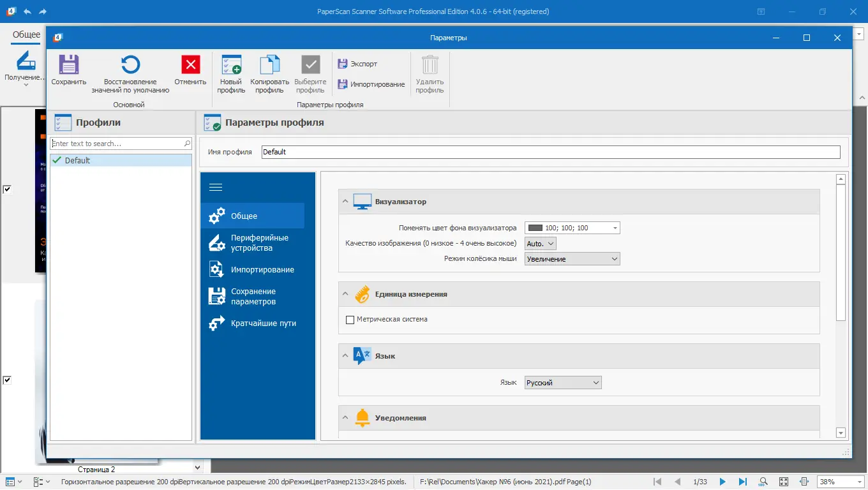Click the settings scrollbar up arrow

pos(841,179)
